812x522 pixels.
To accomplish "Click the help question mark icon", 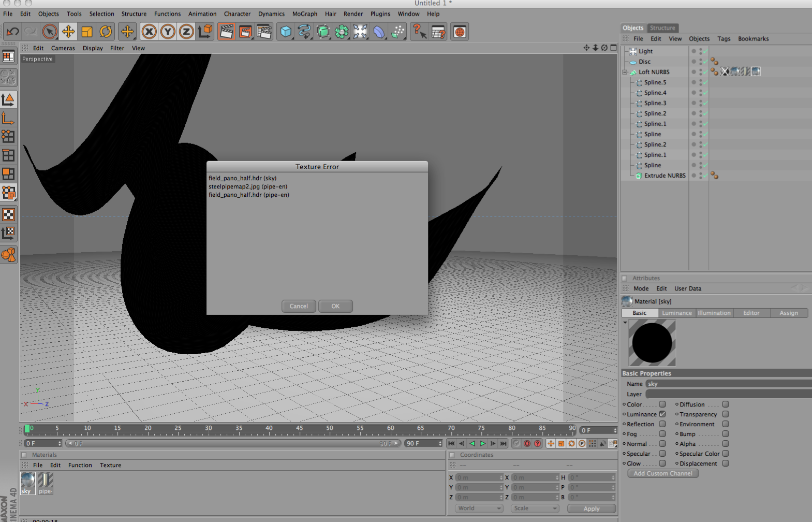I will click(419, 32).
